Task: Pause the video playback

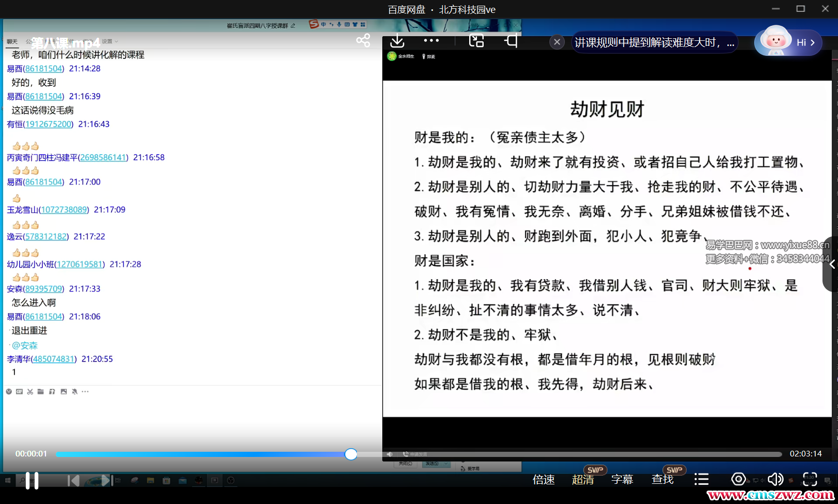Action: tap(32, 481)
